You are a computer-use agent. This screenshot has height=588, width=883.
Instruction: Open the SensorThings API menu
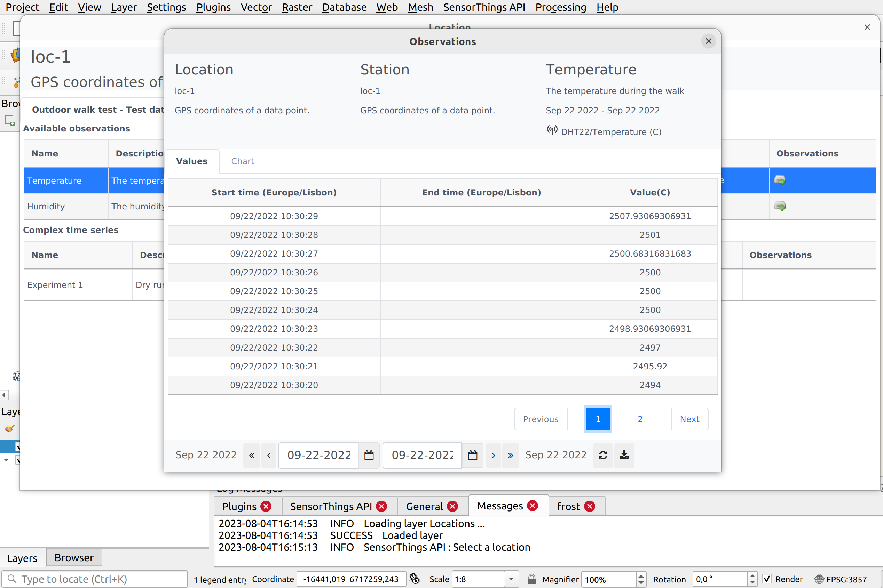click(484, 7)
